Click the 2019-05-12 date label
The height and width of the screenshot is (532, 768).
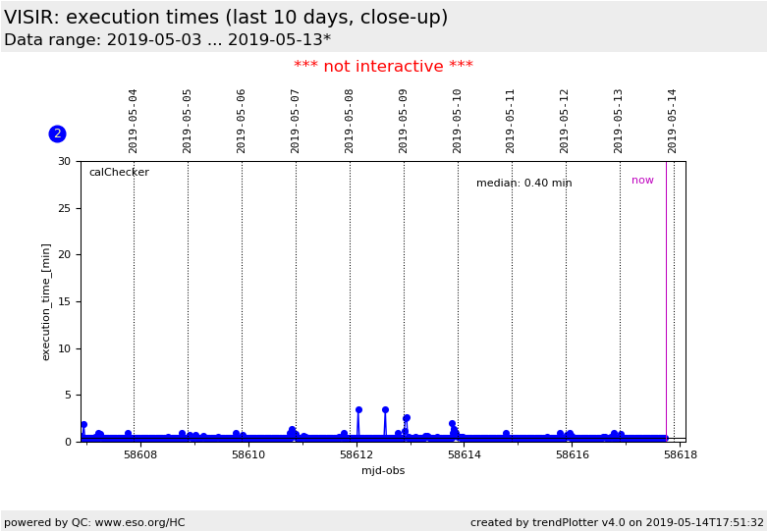point(565,121)
